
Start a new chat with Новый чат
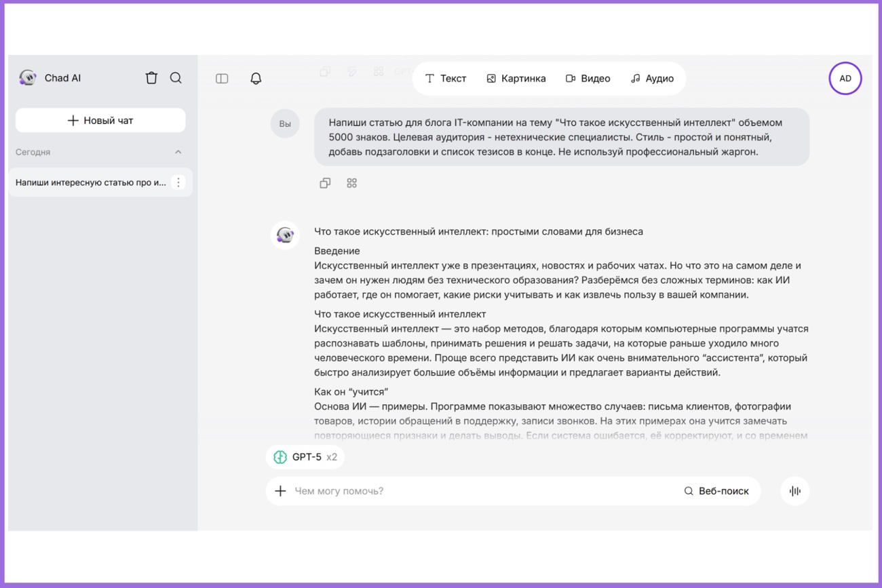click(100, 121)
